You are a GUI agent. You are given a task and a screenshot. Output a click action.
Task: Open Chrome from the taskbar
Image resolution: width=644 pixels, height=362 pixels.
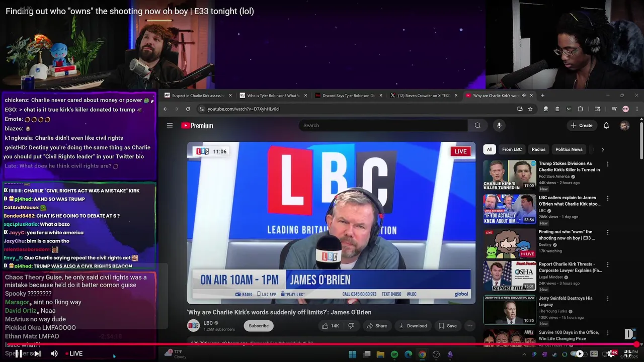[x=422, y=354]
